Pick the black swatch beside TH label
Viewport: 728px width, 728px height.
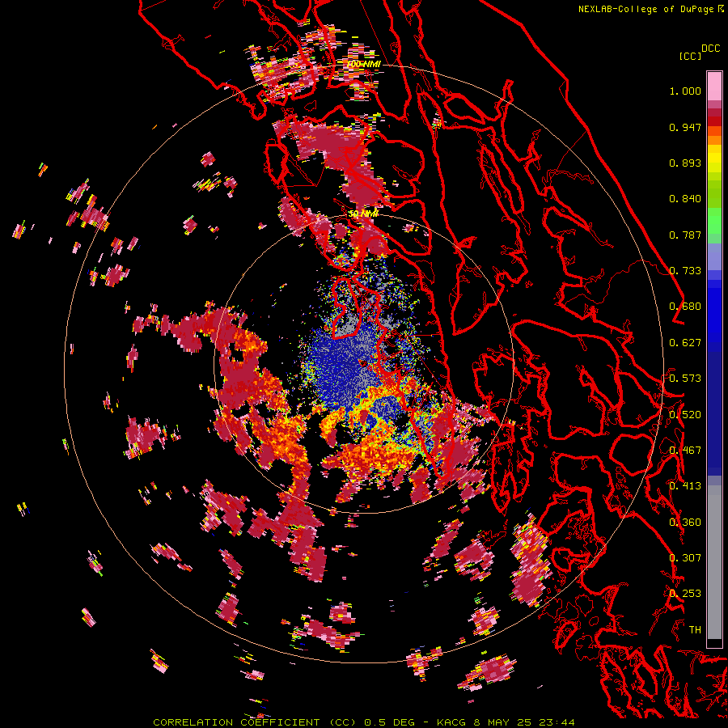[x=714, y=643]
